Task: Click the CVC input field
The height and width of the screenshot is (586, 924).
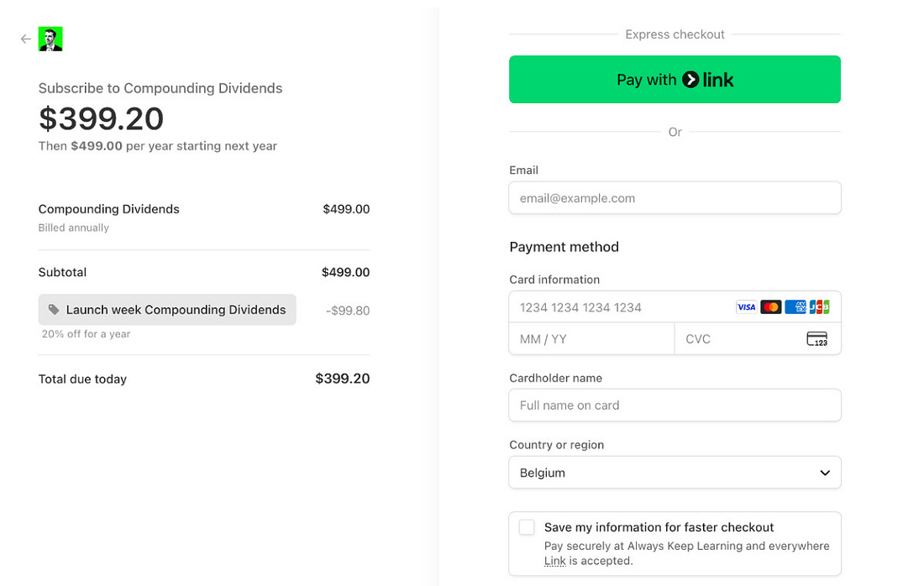Action: [x=739, y=339]
